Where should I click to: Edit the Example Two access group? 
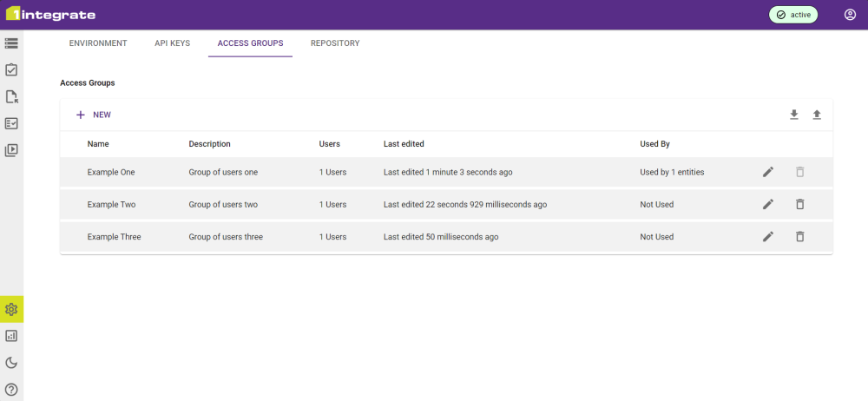click(x=767, y=204)
